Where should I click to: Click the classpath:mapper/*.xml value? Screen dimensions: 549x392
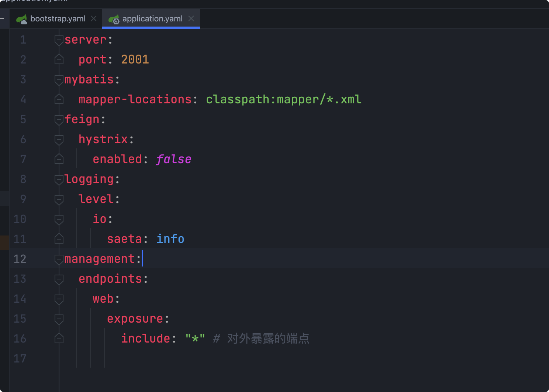pyautogui.click(x=283, y=99)
